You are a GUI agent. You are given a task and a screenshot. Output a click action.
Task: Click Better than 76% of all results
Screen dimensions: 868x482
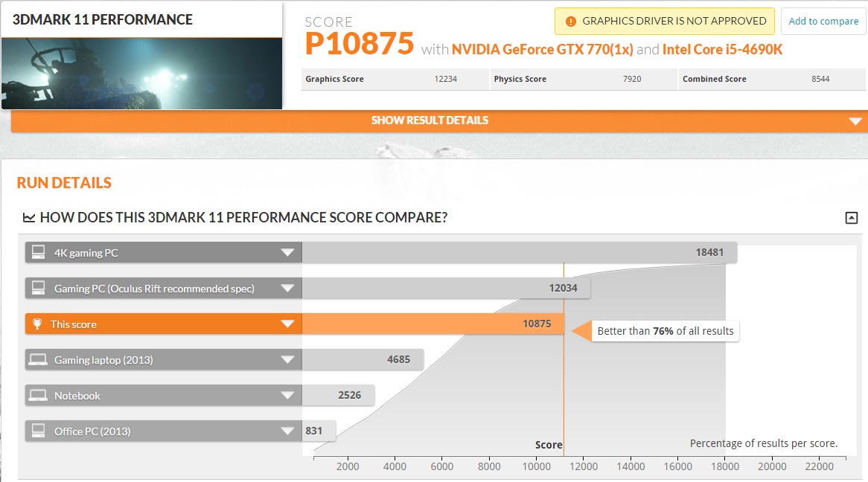point(666,331)
